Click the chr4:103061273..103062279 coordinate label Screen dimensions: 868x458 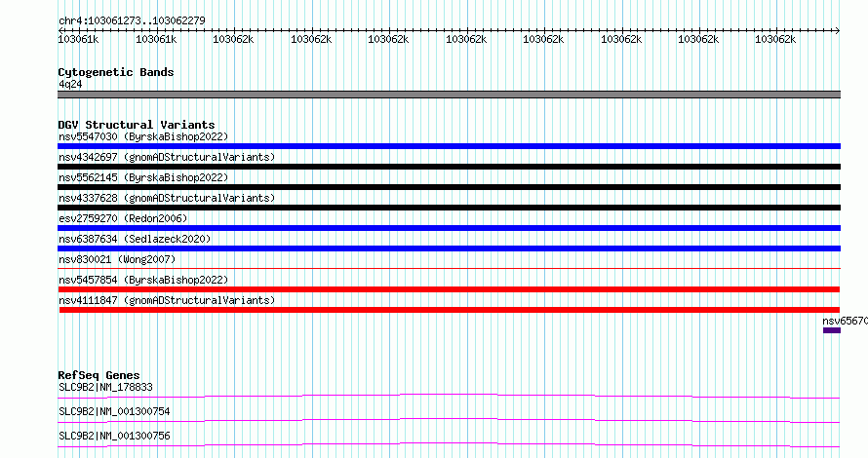pos(132,21)
